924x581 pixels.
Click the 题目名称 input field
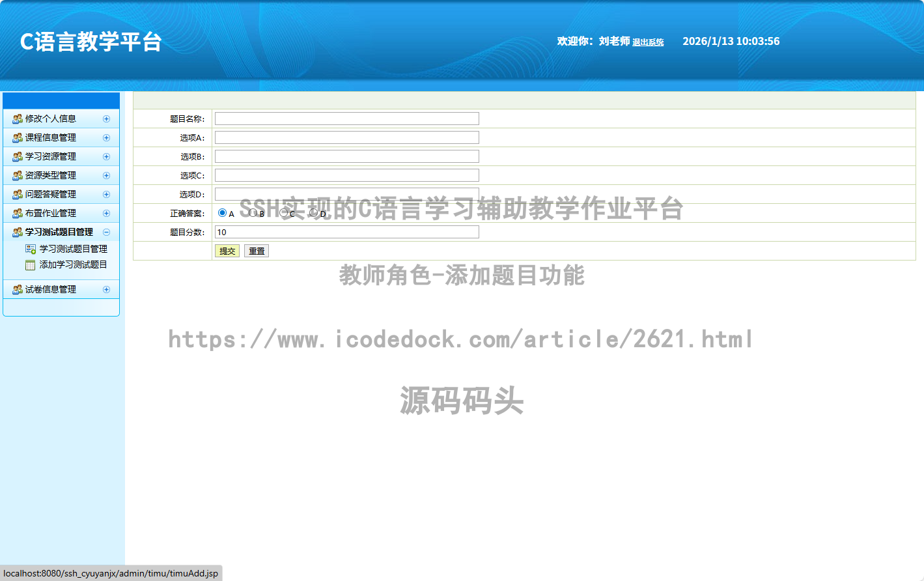346,119
